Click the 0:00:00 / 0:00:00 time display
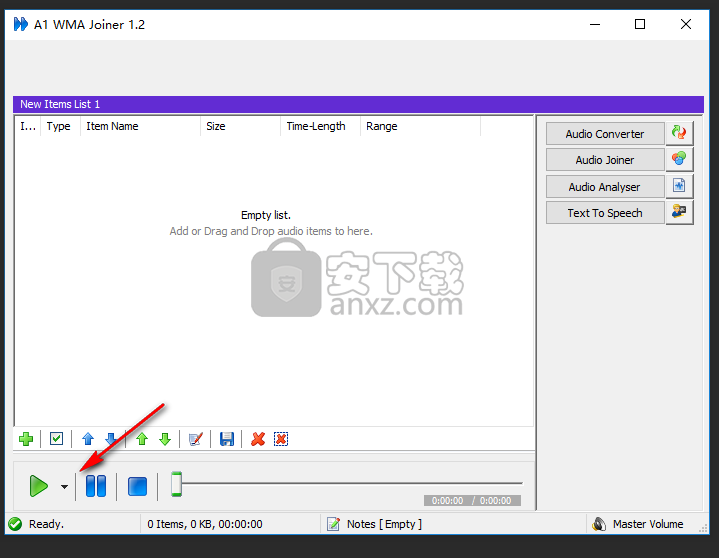The image size is (719, 558). click(472, 500)
